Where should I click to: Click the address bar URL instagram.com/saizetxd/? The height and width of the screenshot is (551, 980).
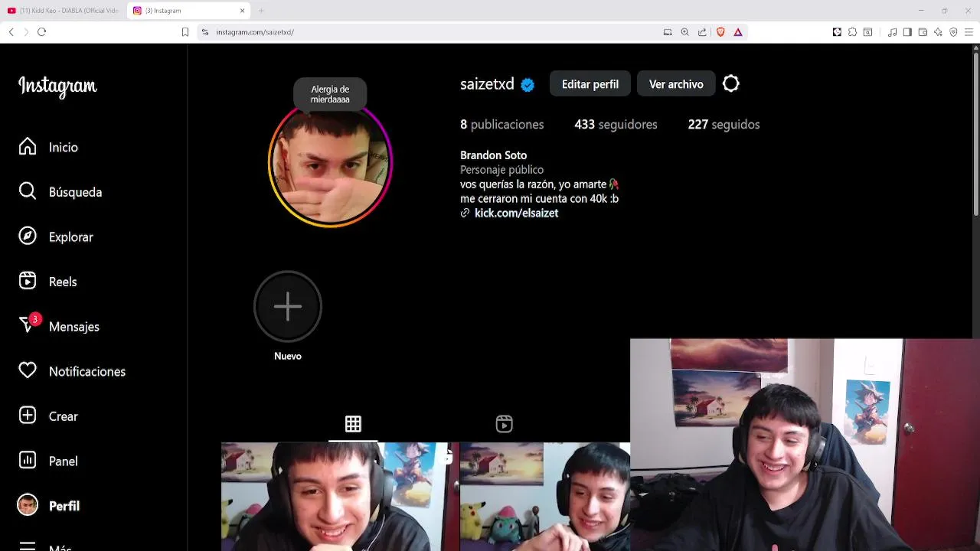[x=255, y=32]
